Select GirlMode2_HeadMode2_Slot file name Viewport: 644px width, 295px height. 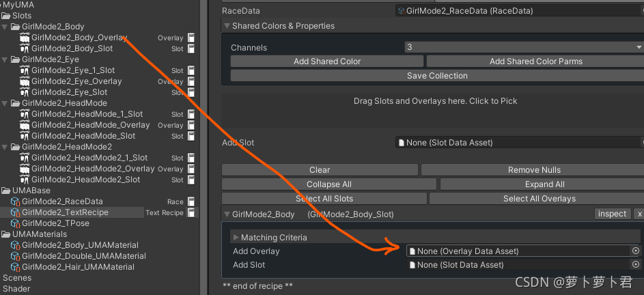85,180
